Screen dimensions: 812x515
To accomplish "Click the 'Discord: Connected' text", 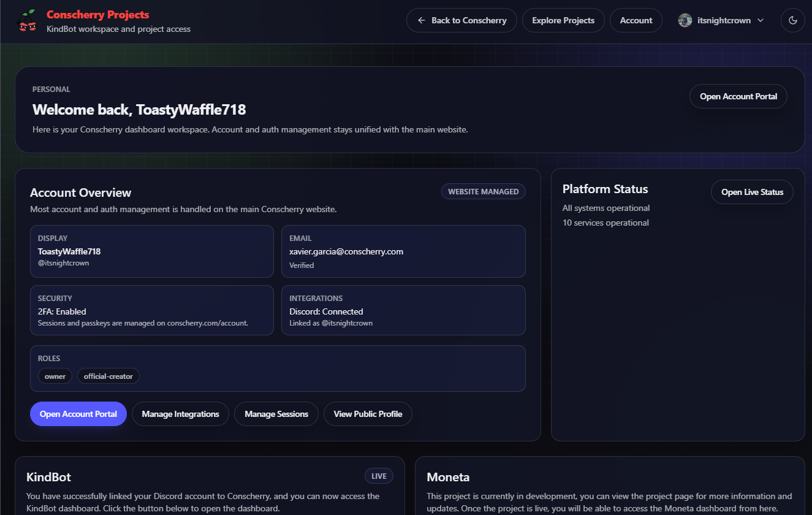I will (x=326, y=311).
